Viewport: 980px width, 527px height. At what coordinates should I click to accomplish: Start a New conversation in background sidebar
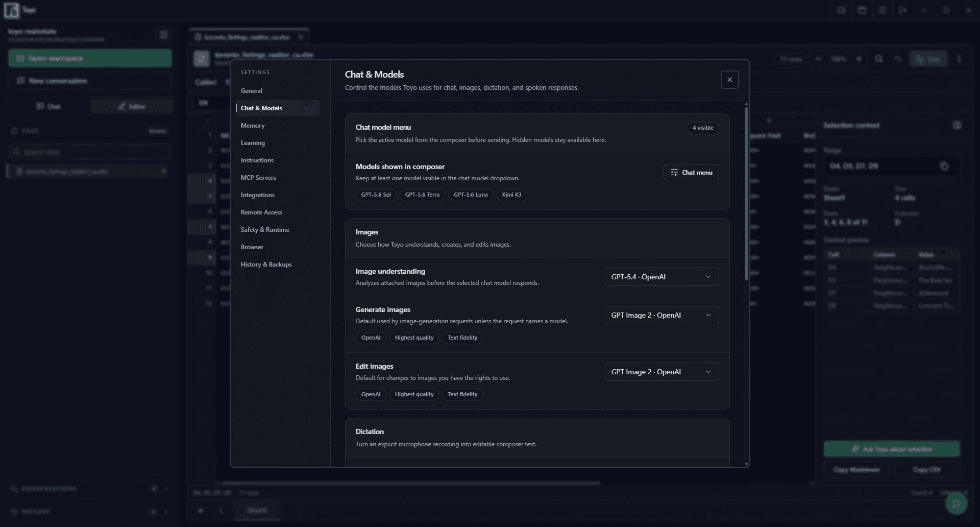(90, 81)
